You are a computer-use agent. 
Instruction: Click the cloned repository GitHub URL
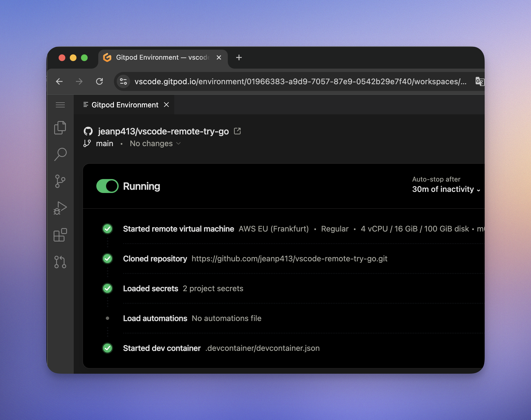click(x=290, y=259)
